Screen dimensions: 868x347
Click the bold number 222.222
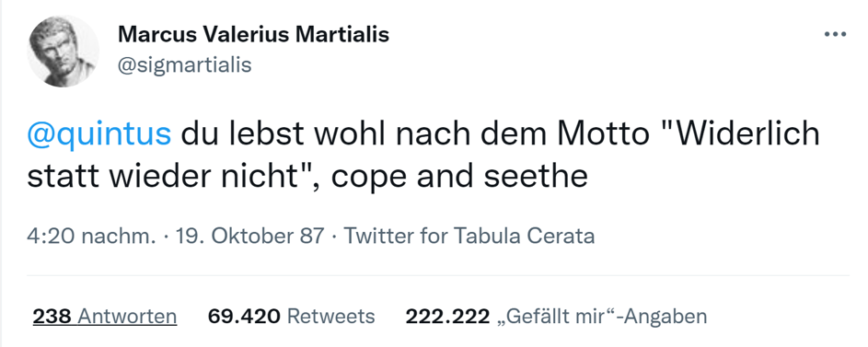point(447,317)
